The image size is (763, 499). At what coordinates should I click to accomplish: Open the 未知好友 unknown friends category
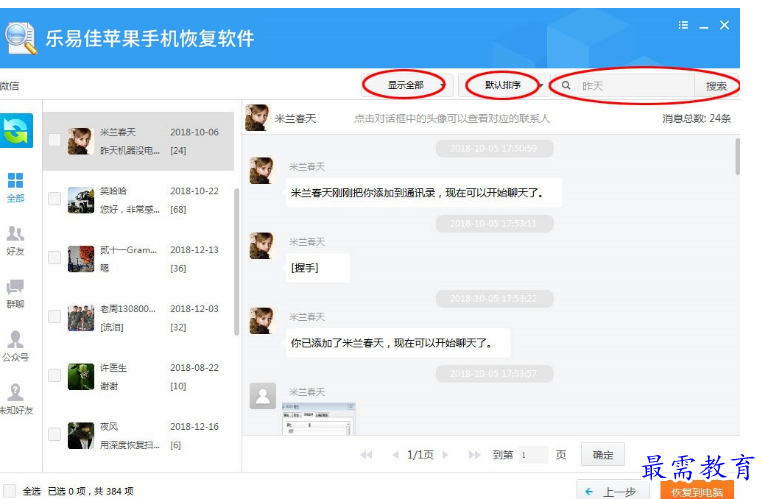pyautogui.click(x=16, y=399)
